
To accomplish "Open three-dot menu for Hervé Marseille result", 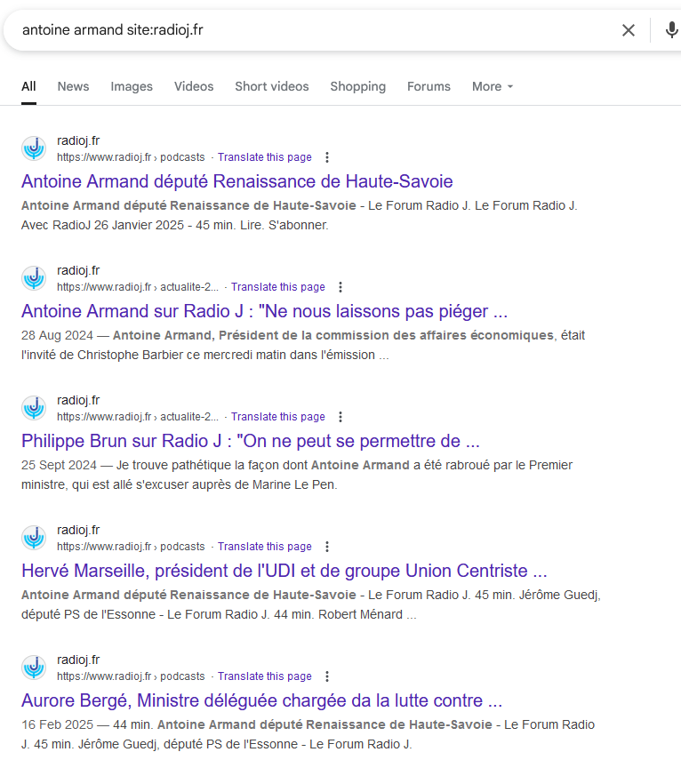I will tap(327, 547).
